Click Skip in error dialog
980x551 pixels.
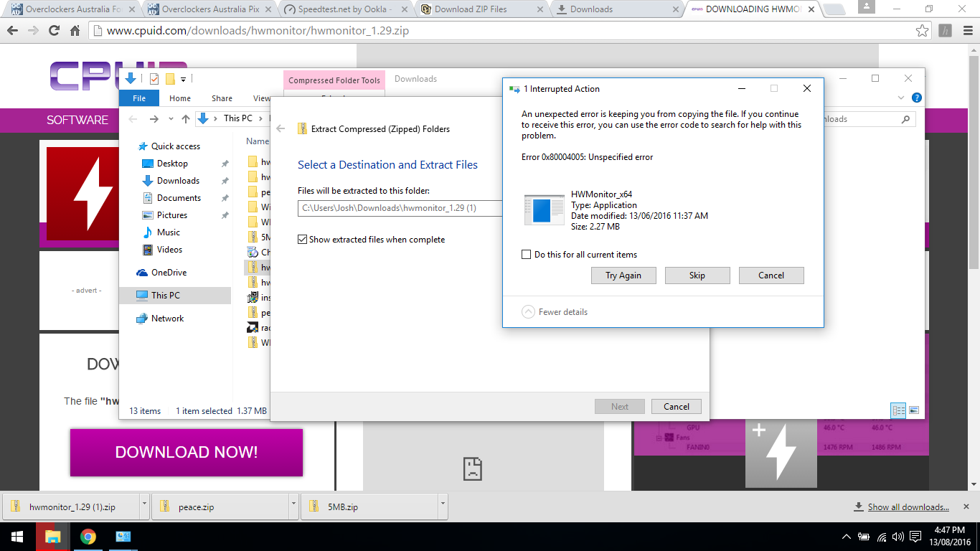pos(697,275)
